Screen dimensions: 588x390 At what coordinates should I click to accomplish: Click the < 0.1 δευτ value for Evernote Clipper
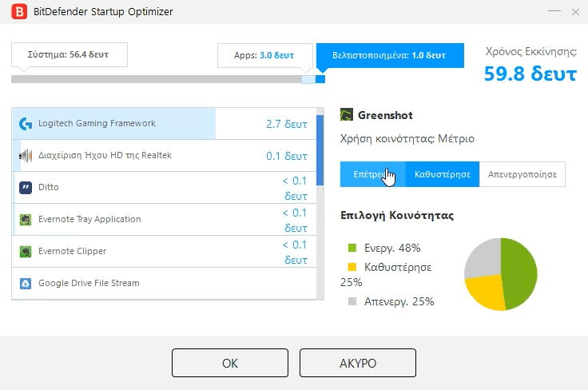[295, 253]
